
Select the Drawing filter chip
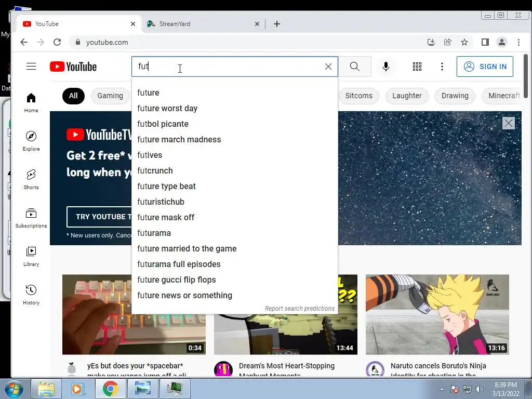(455, 96)
